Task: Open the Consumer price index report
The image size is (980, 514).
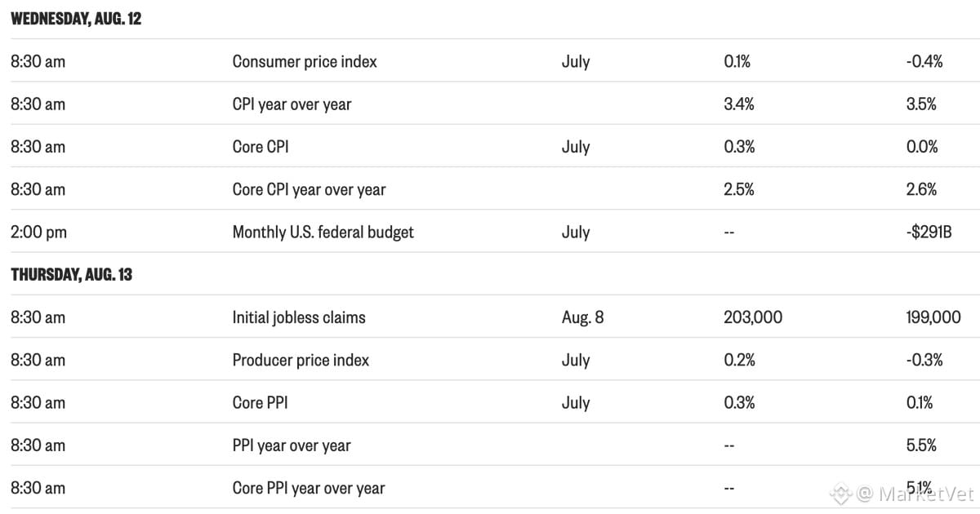Action: pos(305,61)
